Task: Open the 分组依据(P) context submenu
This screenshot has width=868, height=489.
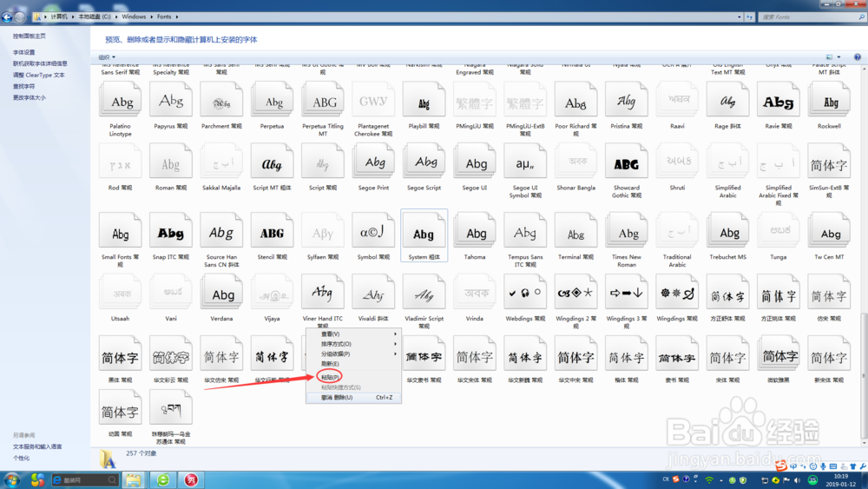Action: coord(353,354)
